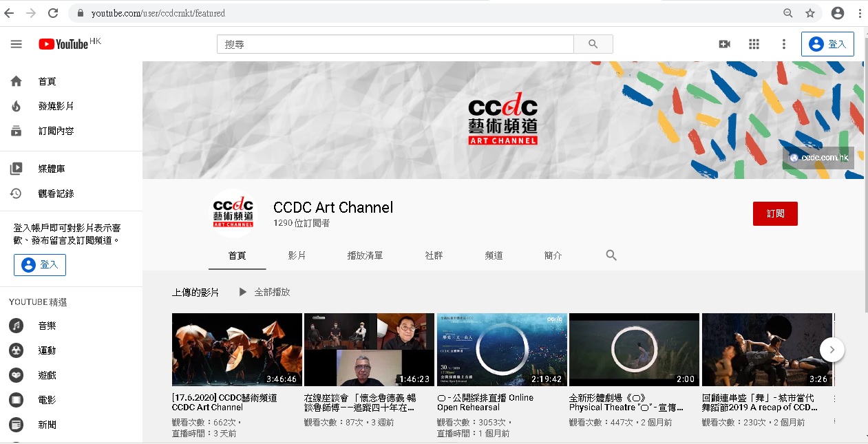The height and width of the screenshot is (444, 868).
Task: Click 全部播放 play all button
Action: coord(264,292)
